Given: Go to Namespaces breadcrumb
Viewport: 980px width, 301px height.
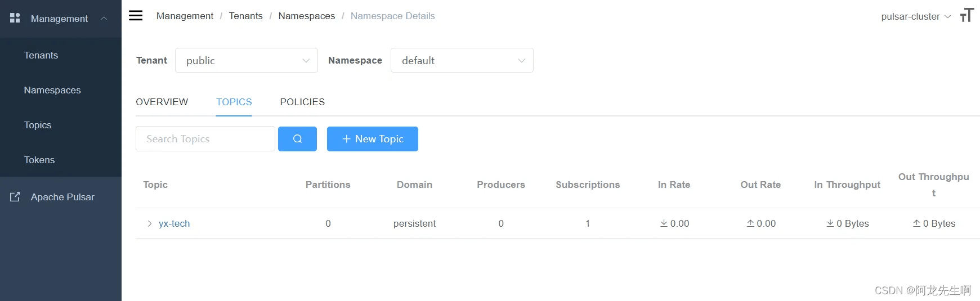Looking at the screenshot, I should click(x=307, y=16).
